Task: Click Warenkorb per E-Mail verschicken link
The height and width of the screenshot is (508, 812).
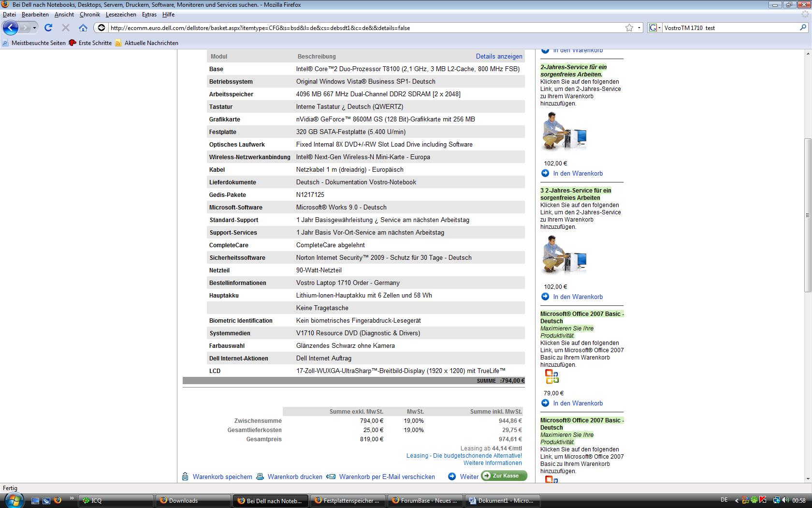Action: click(387, 477)
